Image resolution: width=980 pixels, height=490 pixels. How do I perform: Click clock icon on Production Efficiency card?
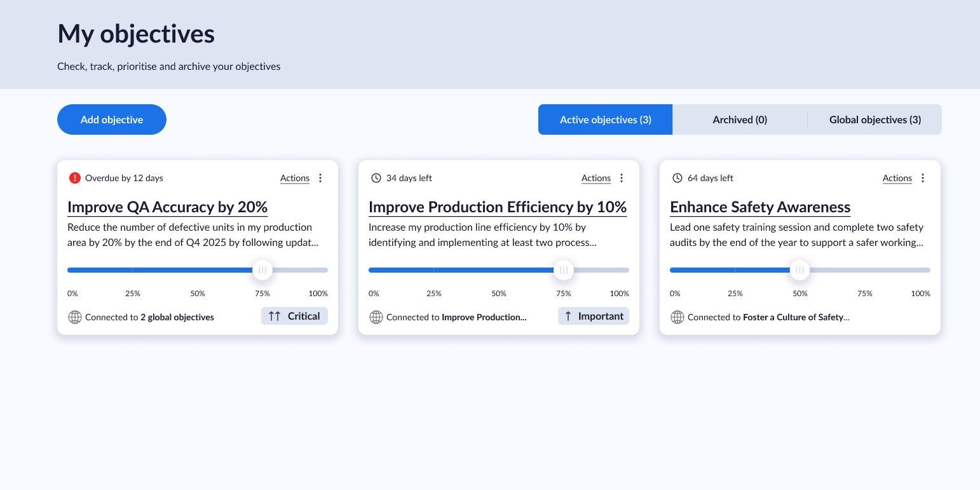coord(376,178)
